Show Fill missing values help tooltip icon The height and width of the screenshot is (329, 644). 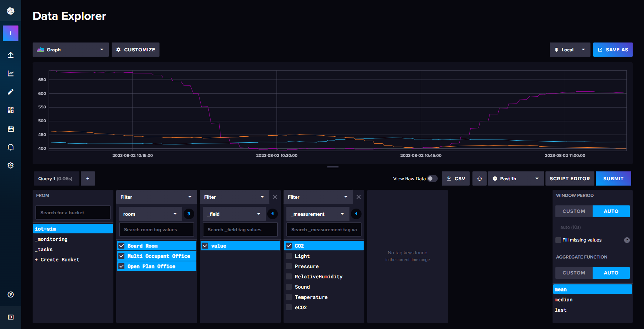627,240
